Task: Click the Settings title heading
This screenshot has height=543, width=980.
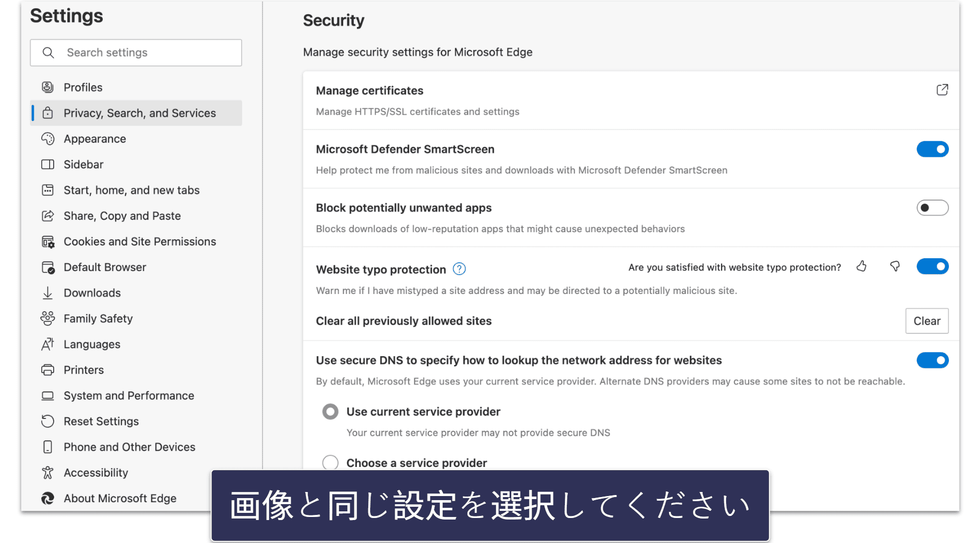Action: [x=66, y=16]
